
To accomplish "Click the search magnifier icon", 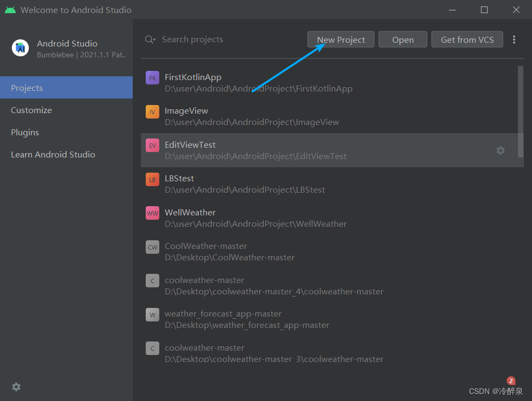I will [x=150, y=40].
